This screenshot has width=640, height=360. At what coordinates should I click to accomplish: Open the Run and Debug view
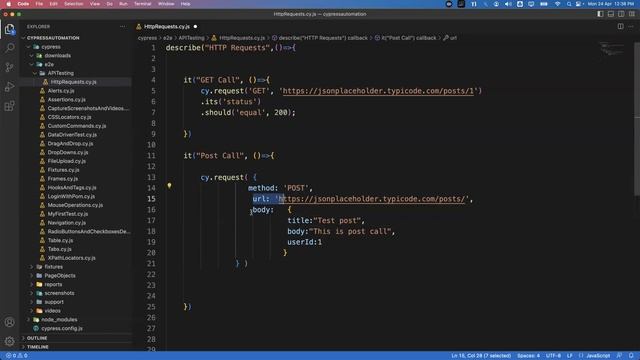(9, 87)
